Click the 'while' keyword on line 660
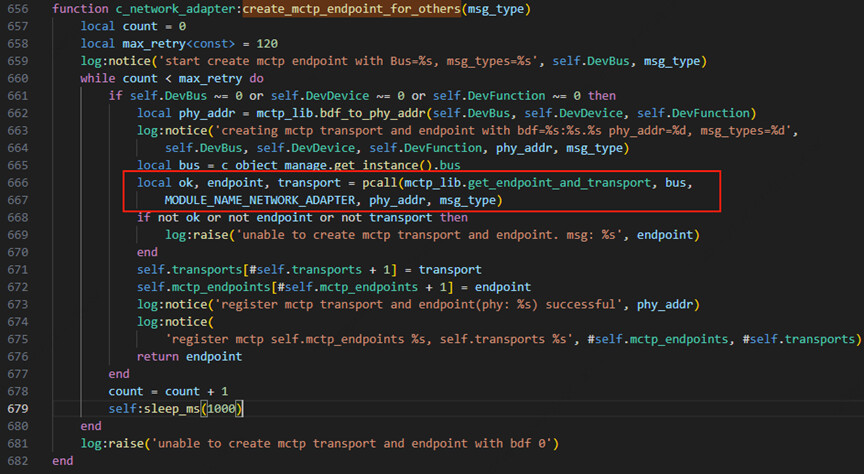864x474 pixels. tap(98, 79)
